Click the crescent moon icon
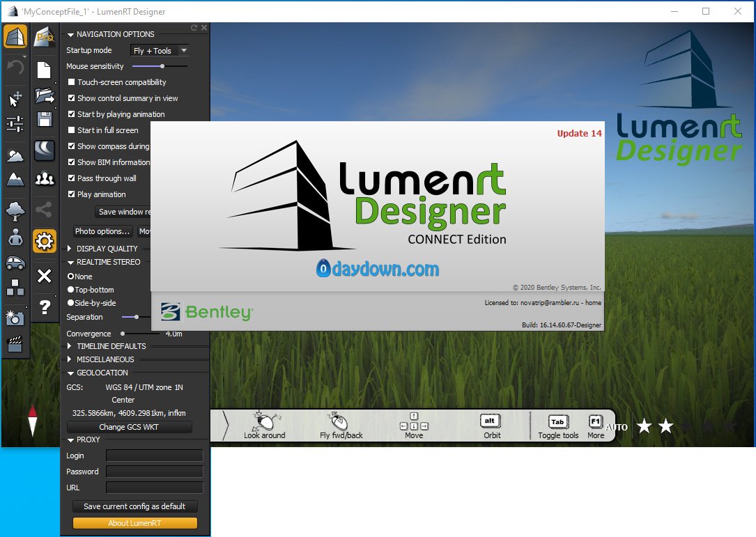The width and height of the screenshot is (756, 537). pyautogui.click(x=45, y=150)
